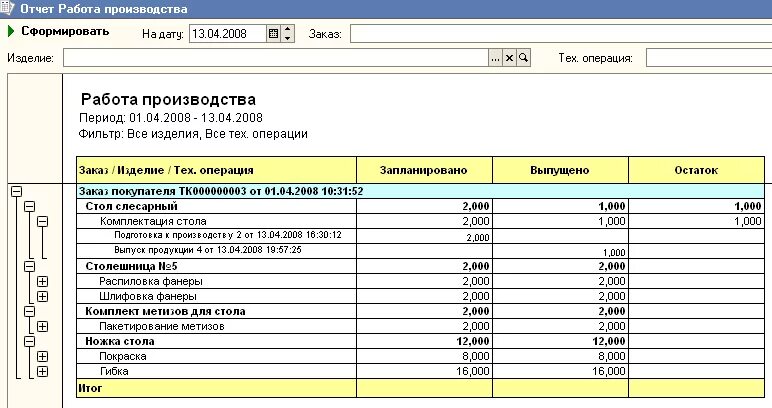Image resolution: width=772 pixels, height=408 pixels.
Task: Click the Изделие magnifier search icon
Action: point(523,58)
